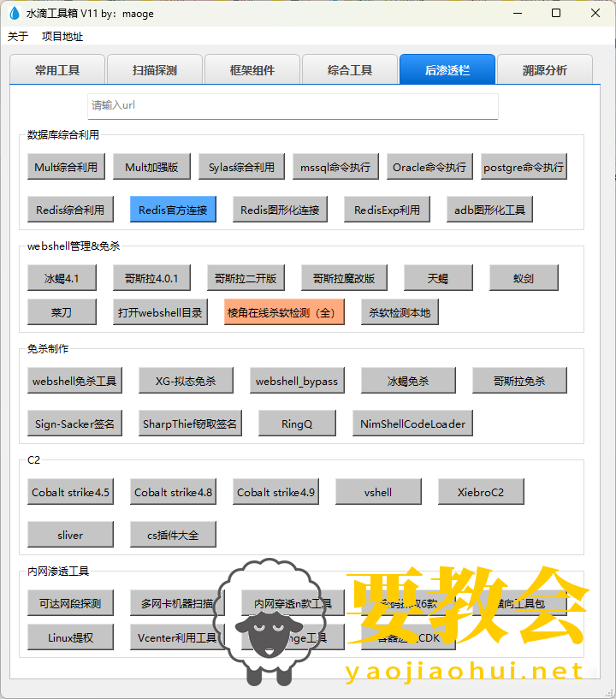Click 打开webshell目录 button

coord(160,312)
